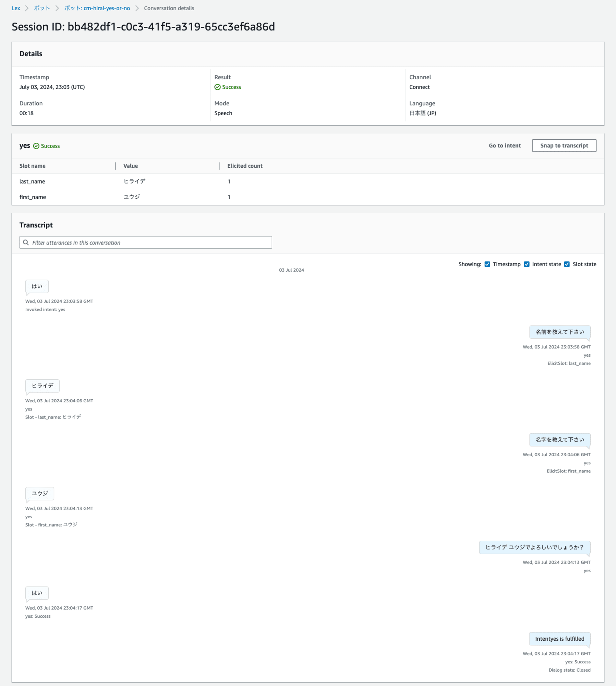The image size is (616, 686).
Task: Click the ヒライデ ユウジでよろしいでしょうか？ message bubble
Action: coord(534,547)
